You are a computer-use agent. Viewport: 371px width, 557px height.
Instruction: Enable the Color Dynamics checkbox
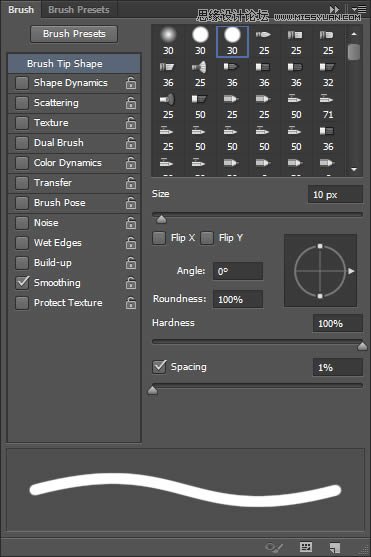point(22,163)
